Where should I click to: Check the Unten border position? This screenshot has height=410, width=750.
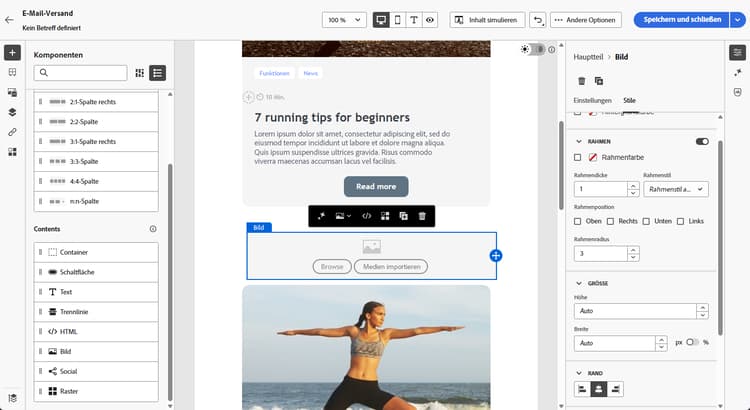pos(646,222)
